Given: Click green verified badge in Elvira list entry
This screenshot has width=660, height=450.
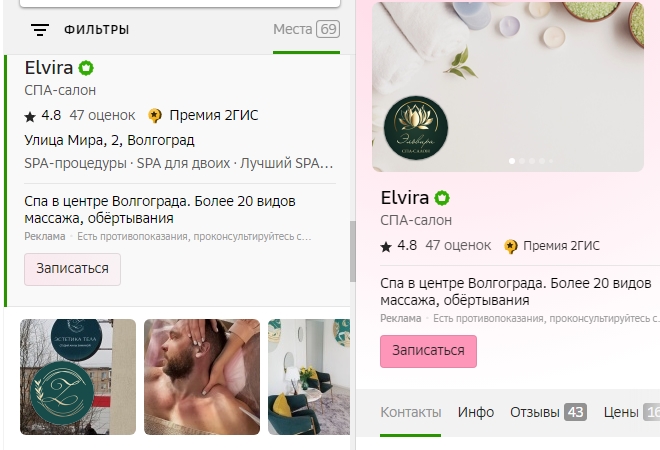Looking at the screenshot, I should (86, 68).
